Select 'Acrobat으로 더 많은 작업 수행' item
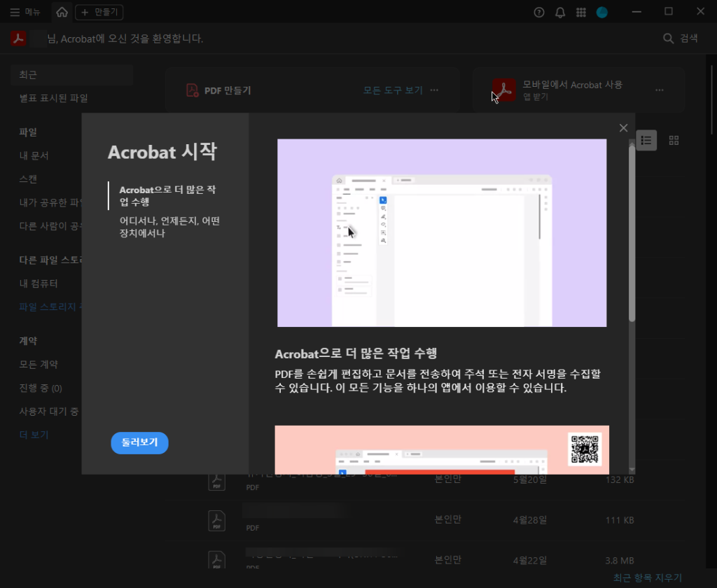This screenshot has width=717, height=588. click(x=167, y=196)
